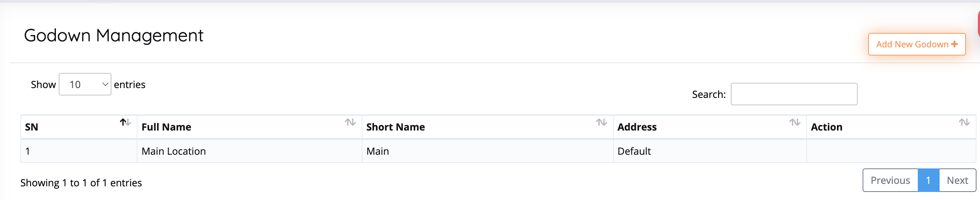The height and width of the screenshot is (200, 980).
Task: Click the sort arrows in the SN column
Action: (x=125, y=122)
